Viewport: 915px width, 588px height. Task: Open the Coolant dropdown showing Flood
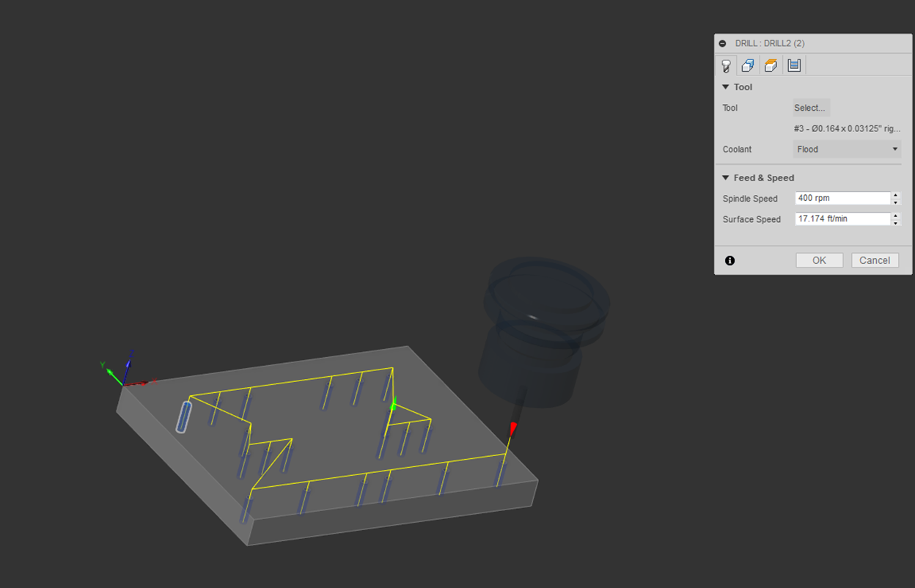click(x=847, y=150)
